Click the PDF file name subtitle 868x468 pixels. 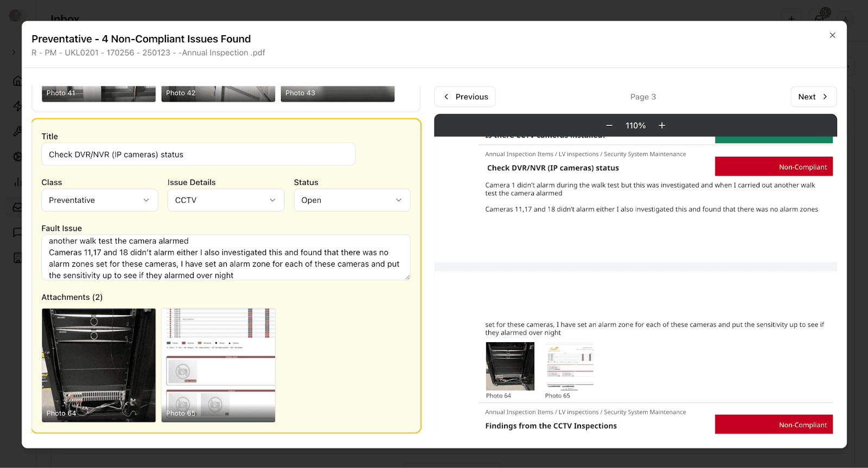(x=148, y=53)
